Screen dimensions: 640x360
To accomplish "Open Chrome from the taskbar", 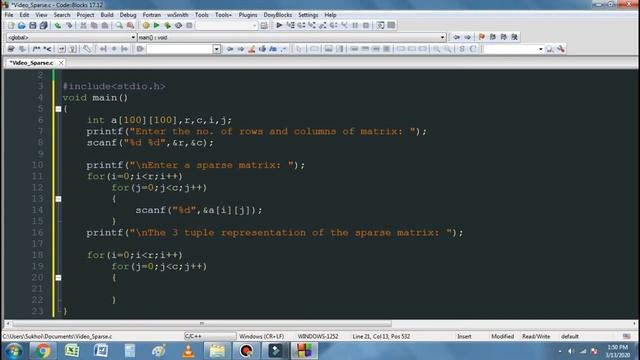I will pyautogui.click(x=42, y=351).
